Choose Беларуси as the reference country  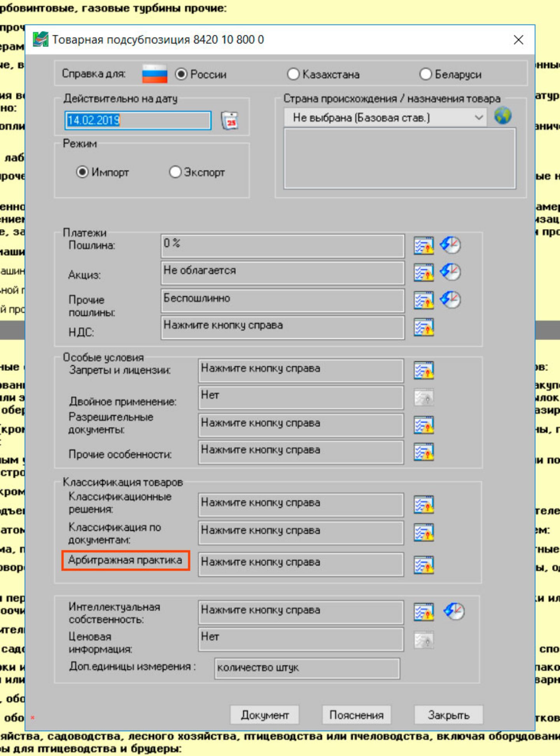click(425, 74)
